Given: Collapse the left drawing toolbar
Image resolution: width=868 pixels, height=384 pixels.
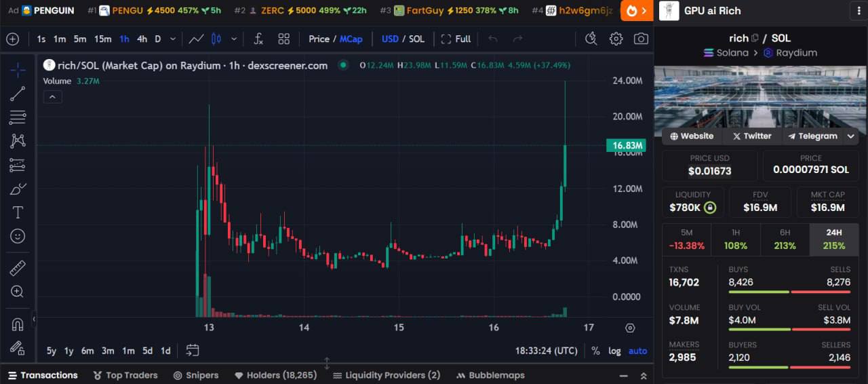Looking at the screenshot, I should 34,318.
